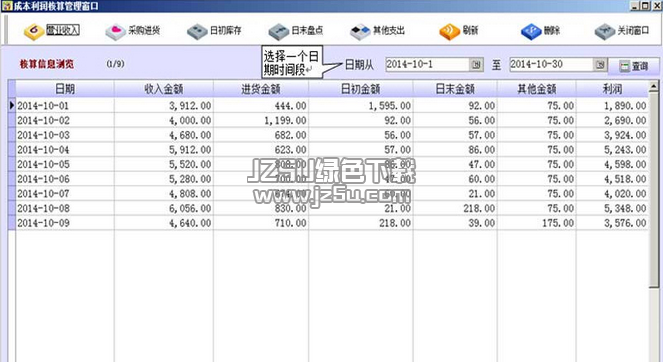Select the 日末盘点 icon
Image resolution: width=665 pixels, height=362 pixels.
pos(279,31)
